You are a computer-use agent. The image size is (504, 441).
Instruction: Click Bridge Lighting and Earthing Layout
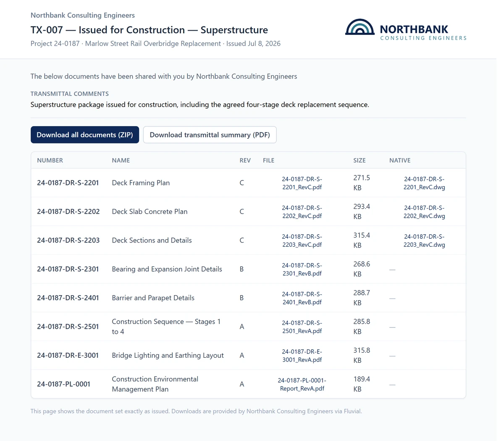click(168, 355)
